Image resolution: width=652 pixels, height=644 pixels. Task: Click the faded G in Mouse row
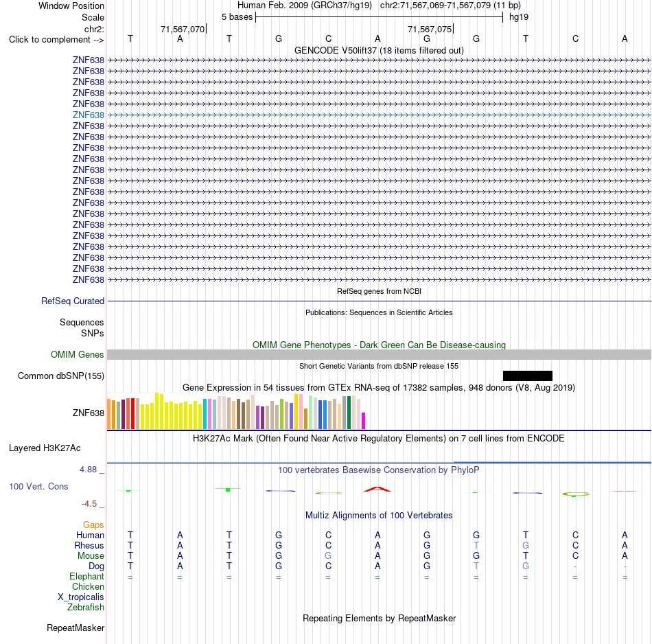click(328, 556)
